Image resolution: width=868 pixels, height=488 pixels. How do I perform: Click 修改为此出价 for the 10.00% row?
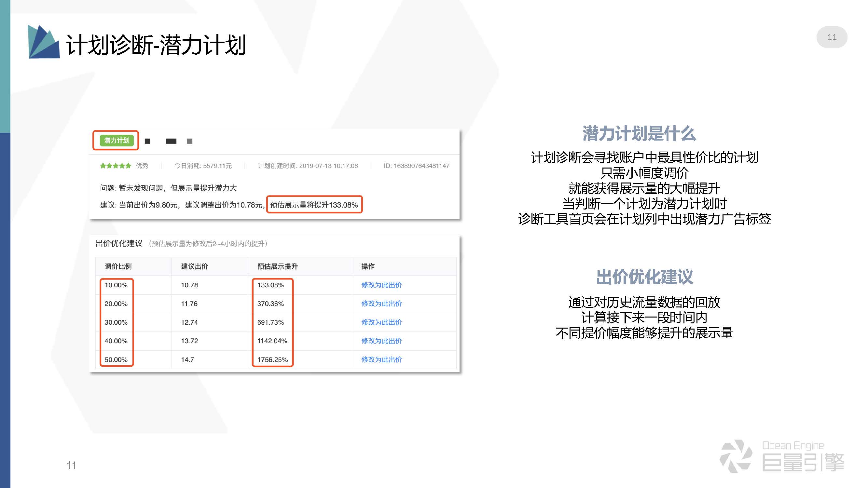pyautogui.click(x=381, y=285)
